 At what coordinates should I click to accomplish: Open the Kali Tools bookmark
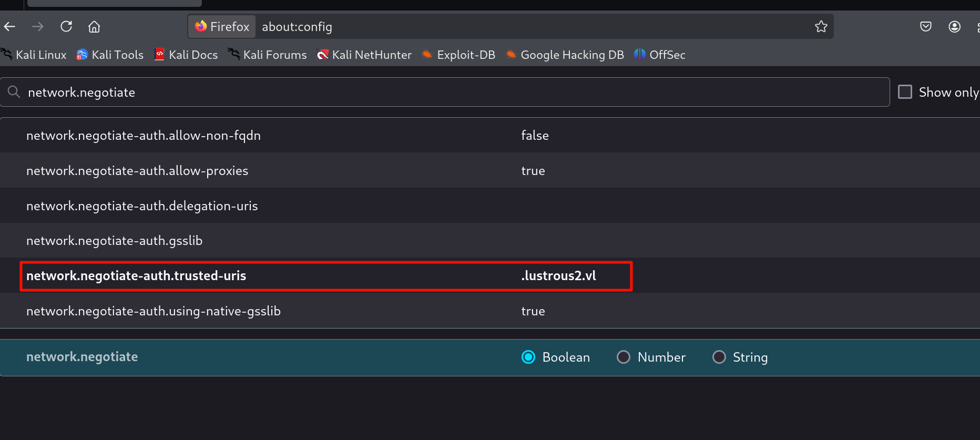110,55
